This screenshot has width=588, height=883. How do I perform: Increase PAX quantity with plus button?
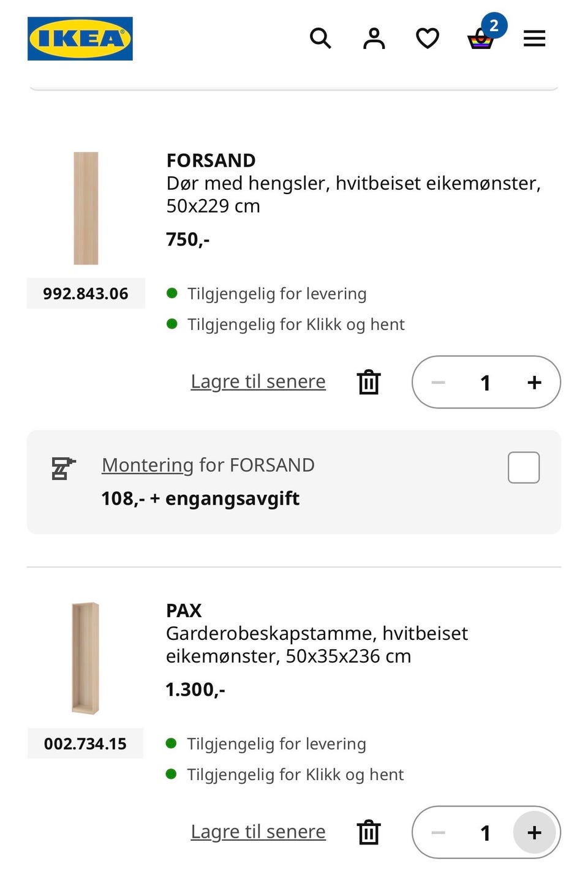point(534,832)
